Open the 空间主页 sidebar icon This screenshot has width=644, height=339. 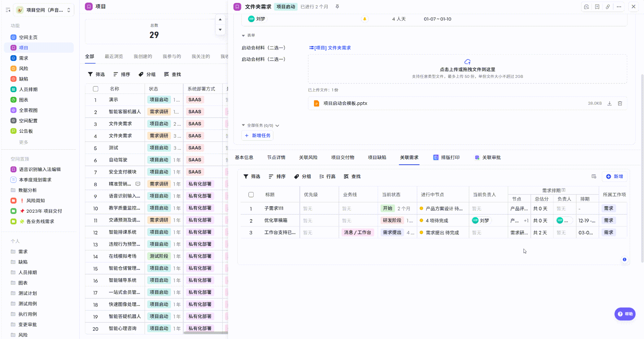(x=13, y=37)
